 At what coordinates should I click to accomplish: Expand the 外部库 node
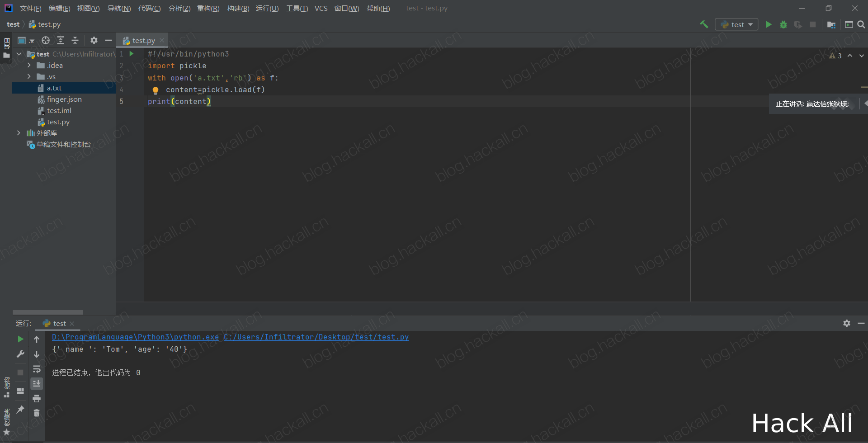click(19, 133)
